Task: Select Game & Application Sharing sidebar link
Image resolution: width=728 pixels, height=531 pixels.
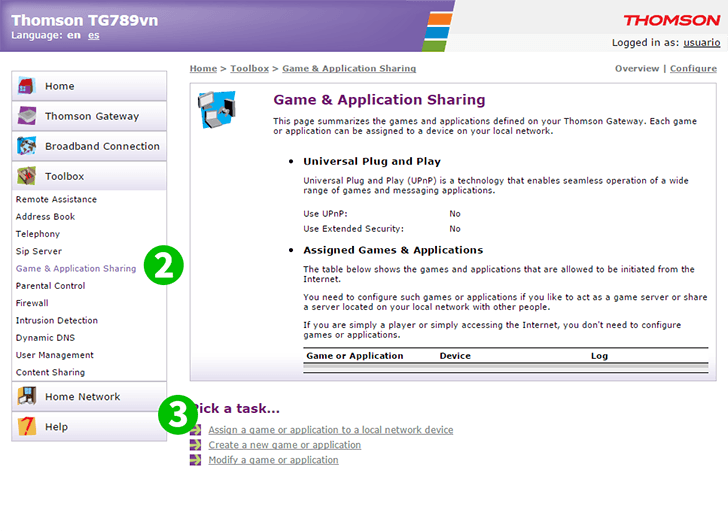Action: pos(76,268)
